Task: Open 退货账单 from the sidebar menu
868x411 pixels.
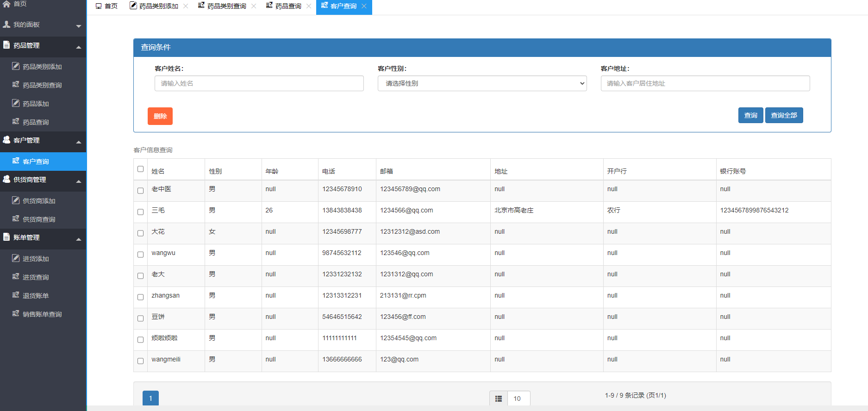Action: tap(36, 296)
